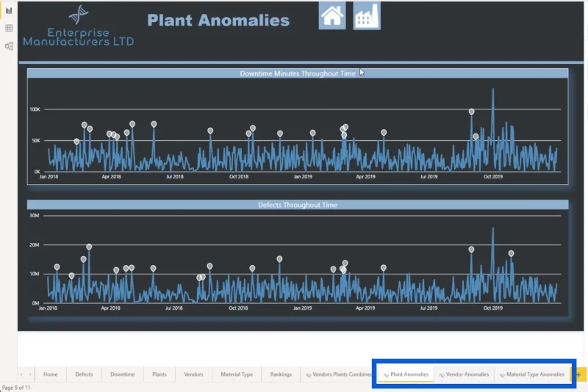Click Oct 2019 label on Downtime chart axis

[492, 176]
